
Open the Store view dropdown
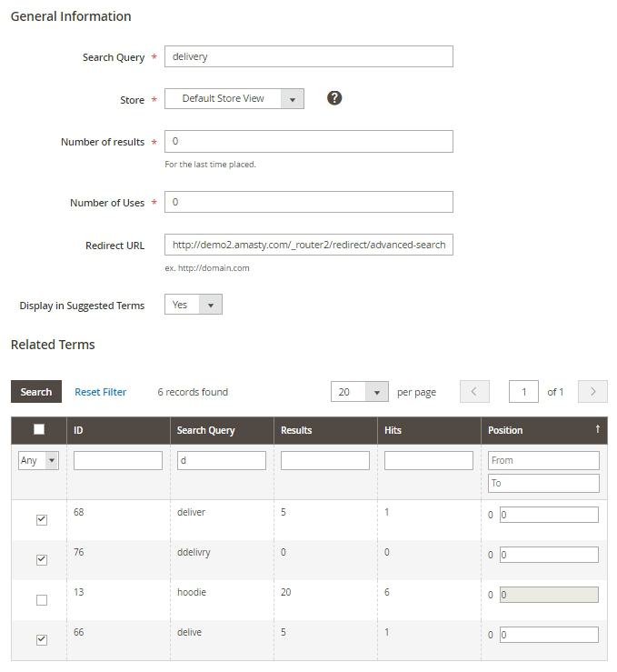click(234, 99)
